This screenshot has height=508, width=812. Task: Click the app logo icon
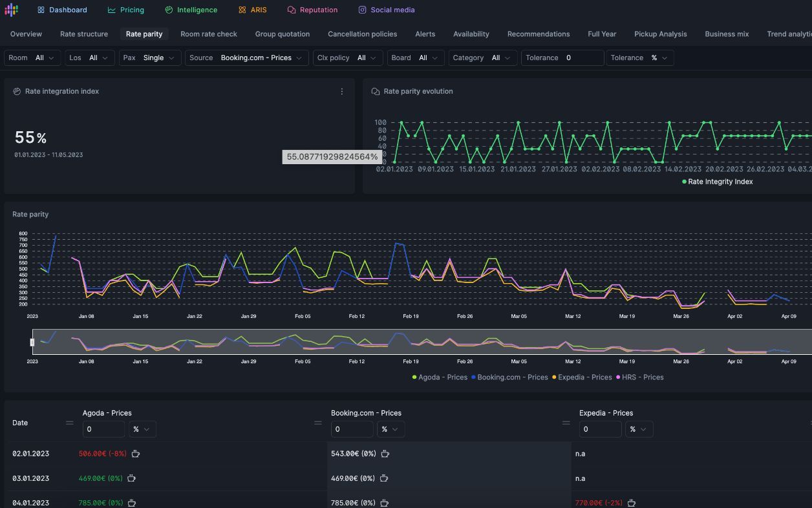11,10
